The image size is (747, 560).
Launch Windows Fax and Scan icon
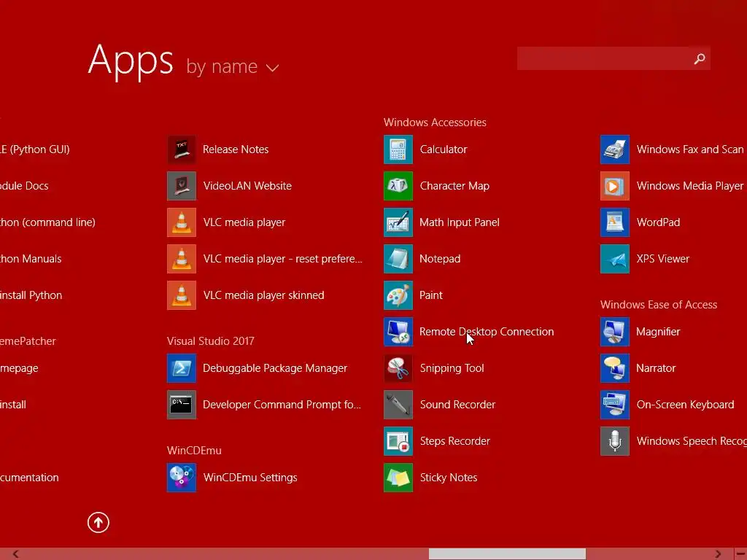615,149
